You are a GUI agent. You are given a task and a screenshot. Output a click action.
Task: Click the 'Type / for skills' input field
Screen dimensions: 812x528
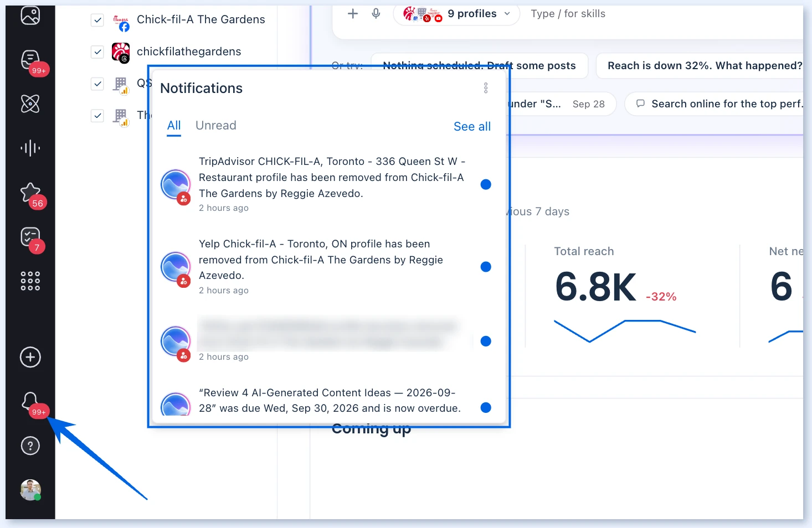(x=568, y=14)
